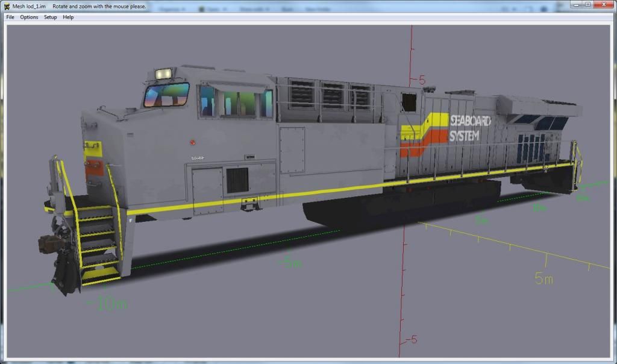Click the SEABOARD SYSTEM lettering on the locomotive
This screenshot has width=617, height=364.
click(x=470, y=128)
